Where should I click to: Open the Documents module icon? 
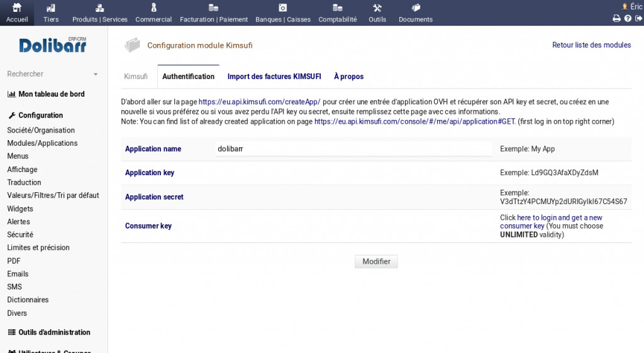[415, 8]
